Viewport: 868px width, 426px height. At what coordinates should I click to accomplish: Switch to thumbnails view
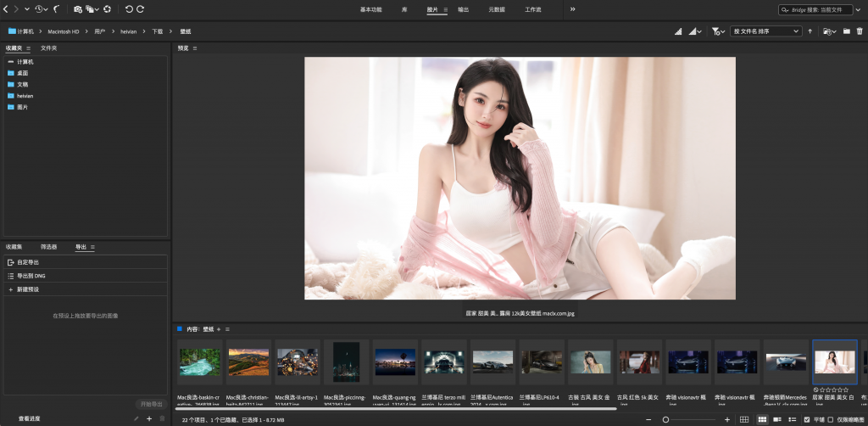(762, 420)
